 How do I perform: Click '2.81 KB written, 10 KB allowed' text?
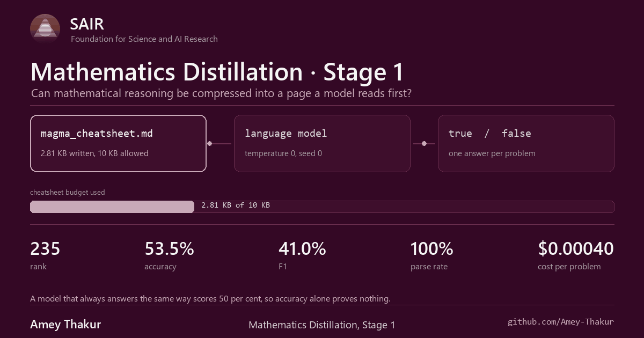tap(94, 153)
